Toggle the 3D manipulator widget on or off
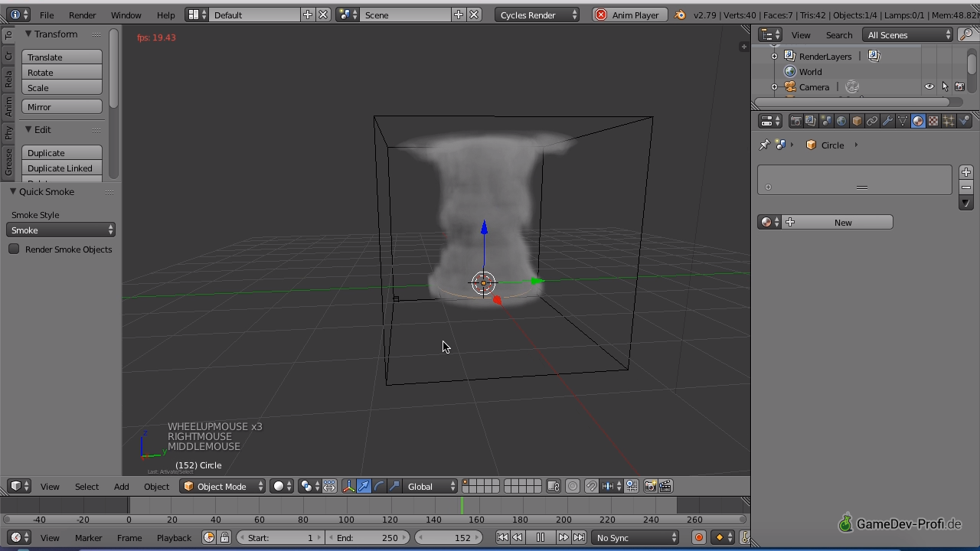 click(348, 486)
